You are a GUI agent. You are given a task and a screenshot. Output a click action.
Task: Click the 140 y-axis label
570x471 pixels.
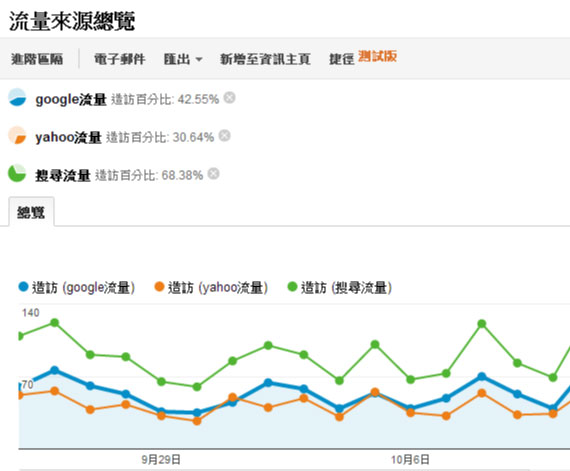click(31, 313)
